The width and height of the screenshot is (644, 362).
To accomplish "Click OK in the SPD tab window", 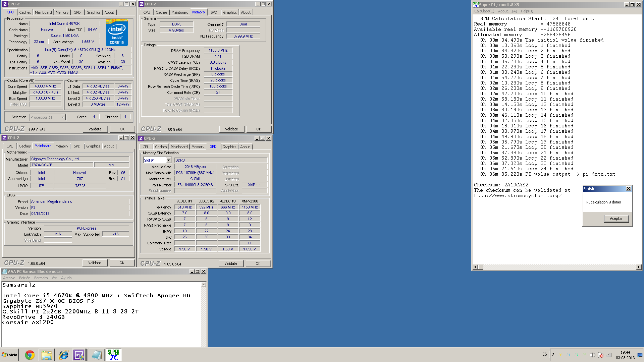I will click(258, 263).
